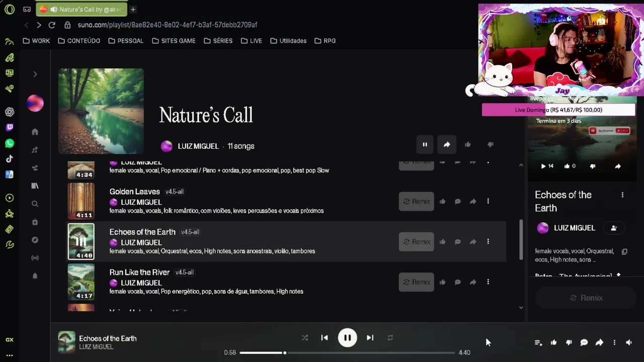The height and width of the screenshot is (362, 644).
Task: Open more options for Run Like the River
Action: point(488,282)
